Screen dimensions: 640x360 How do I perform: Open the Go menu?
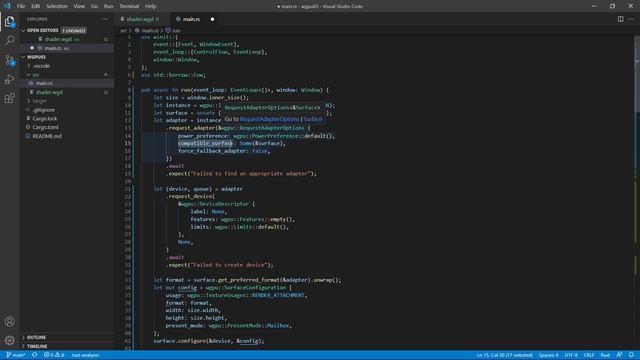[94, 6]
